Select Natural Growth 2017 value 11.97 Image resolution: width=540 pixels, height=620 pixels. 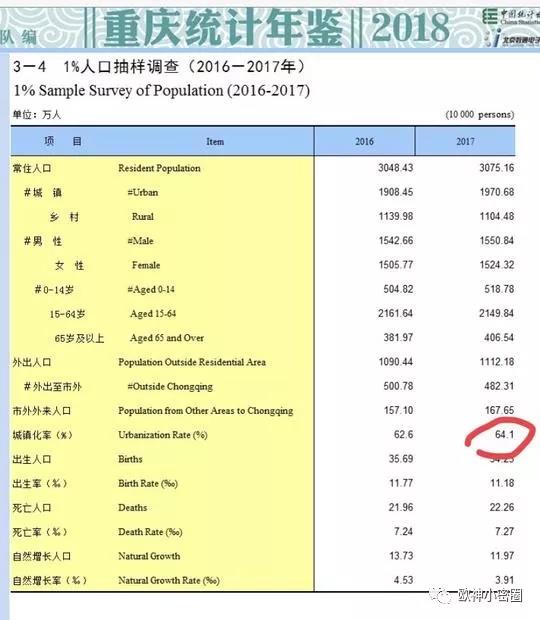pos(502,556)
